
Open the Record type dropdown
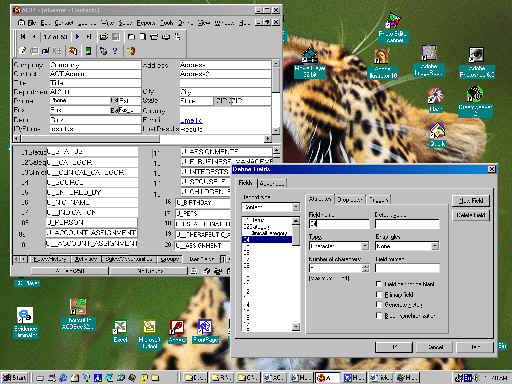coord(296,207)
